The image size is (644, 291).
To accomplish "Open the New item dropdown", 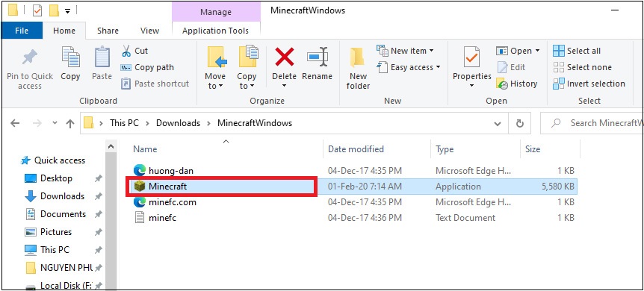I will point(405,51).
